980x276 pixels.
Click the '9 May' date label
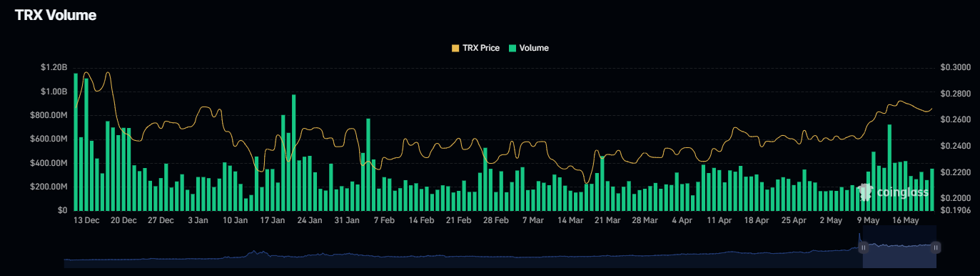(x=867, y=221)
